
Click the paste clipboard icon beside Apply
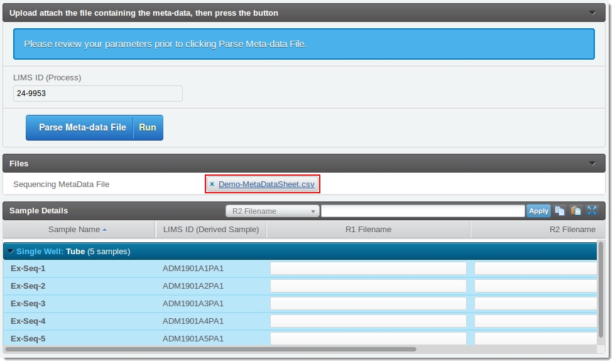[x=575, y=211]
